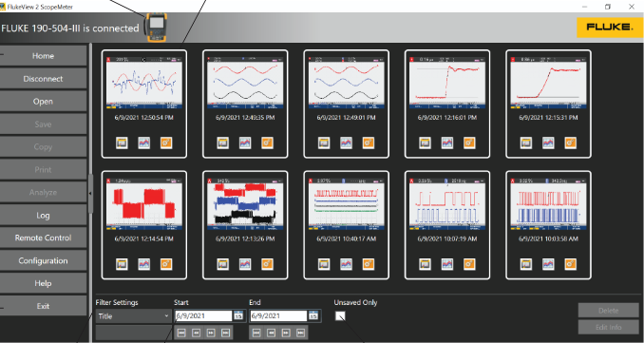Image resolution: width=644 pixels, height=343 pixels.
Task: Click waveform chart icon on 12:15:31 PM card
Action: point(548,143)
